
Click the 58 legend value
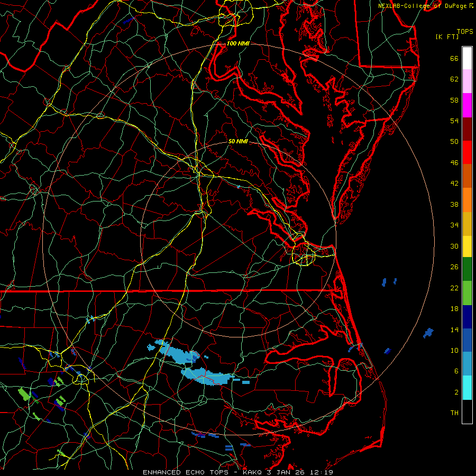tap(454, 100)
